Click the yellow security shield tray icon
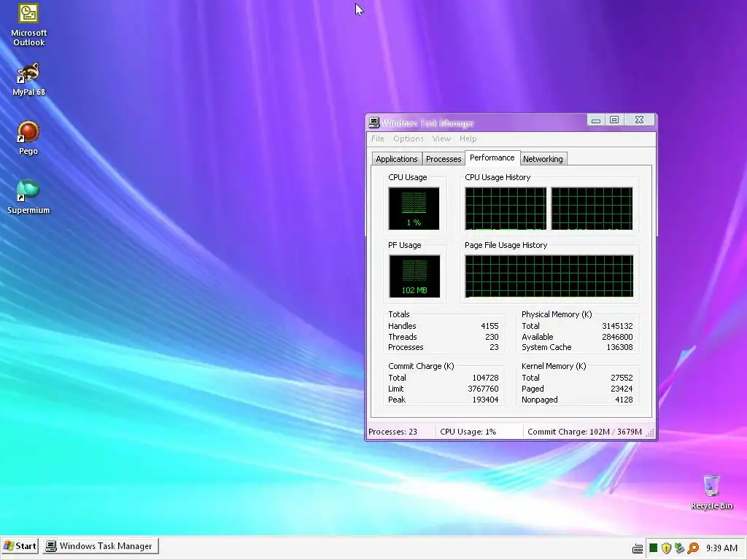This screenshot has height=560, width=747. tap(666, 548)
